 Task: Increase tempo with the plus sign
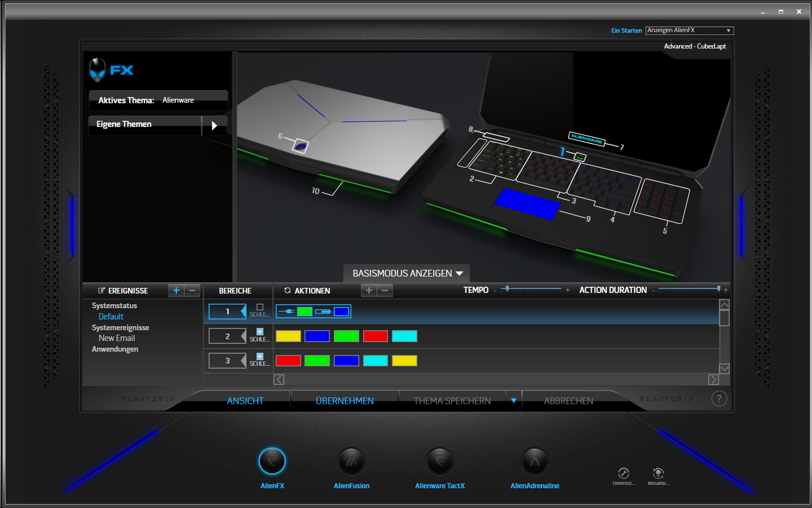(567, 290)
